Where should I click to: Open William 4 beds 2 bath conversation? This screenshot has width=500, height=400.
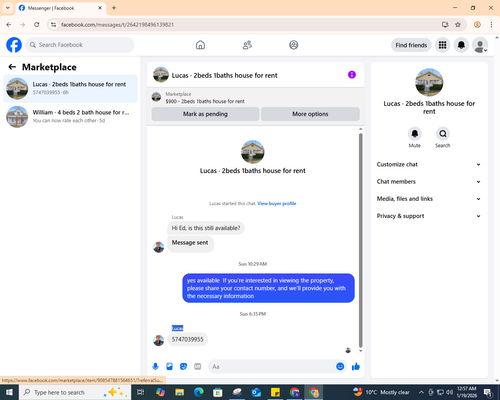click(70, 117)
